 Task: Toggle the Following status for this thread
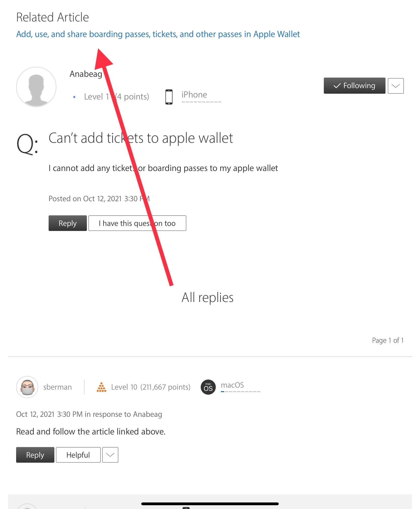[x=355, y=86]
